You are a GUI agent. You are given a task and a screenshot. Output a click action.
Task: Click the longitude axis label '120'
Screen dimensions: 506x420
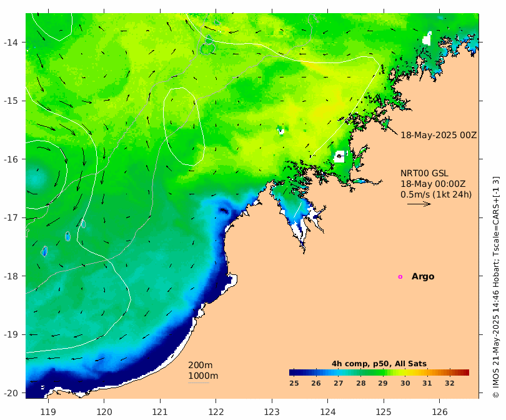coord(104,412)
